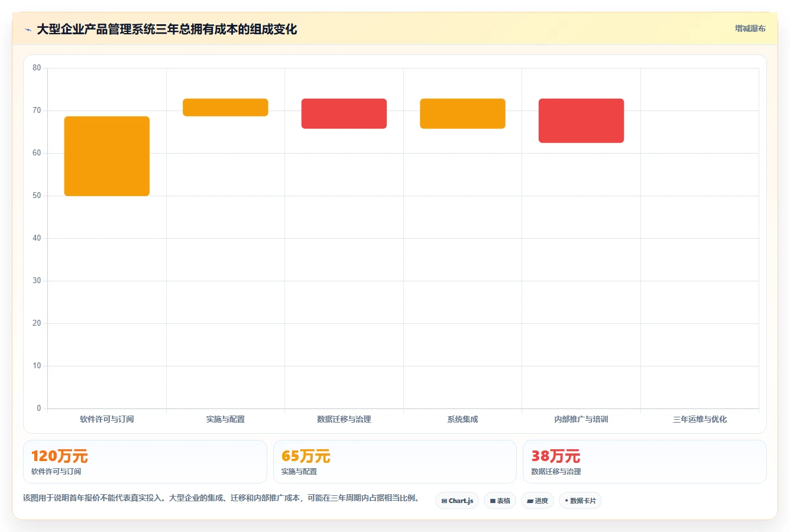Click the x-axis label 内部推广与培训
Image resolution: width=790 pixels, height=532 pixels.
[581, 419]
